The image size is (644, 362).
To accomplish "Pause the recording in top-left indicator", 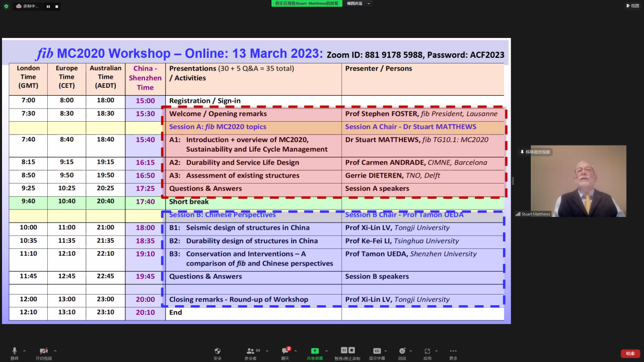I will 48,7.
